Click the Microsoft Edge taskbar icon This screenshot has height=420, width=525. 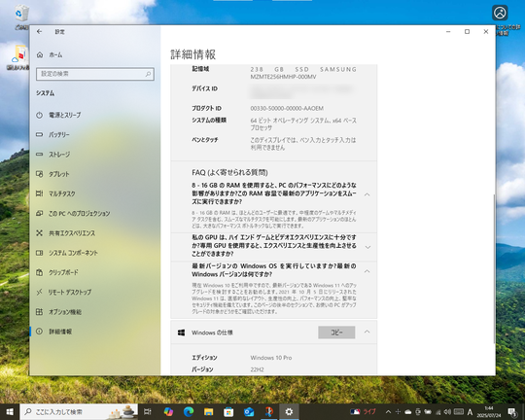(x=189, y=411)
